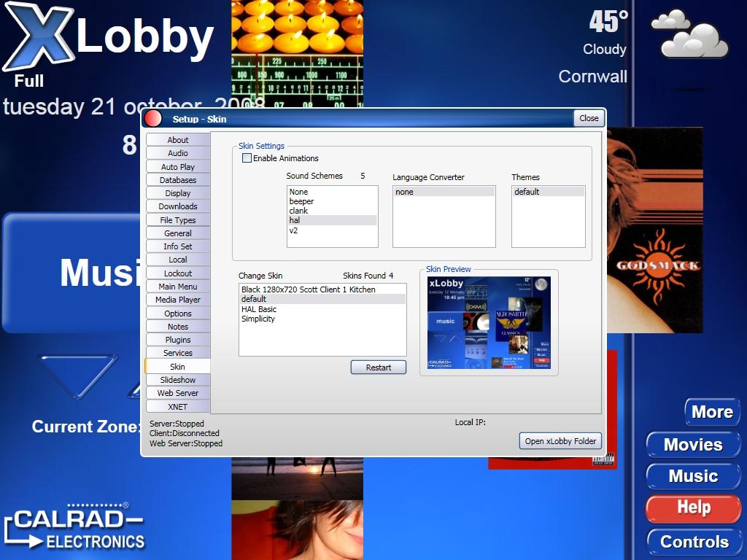Open Media Player settings
The image size is (747, 560).
pos(178,300)
